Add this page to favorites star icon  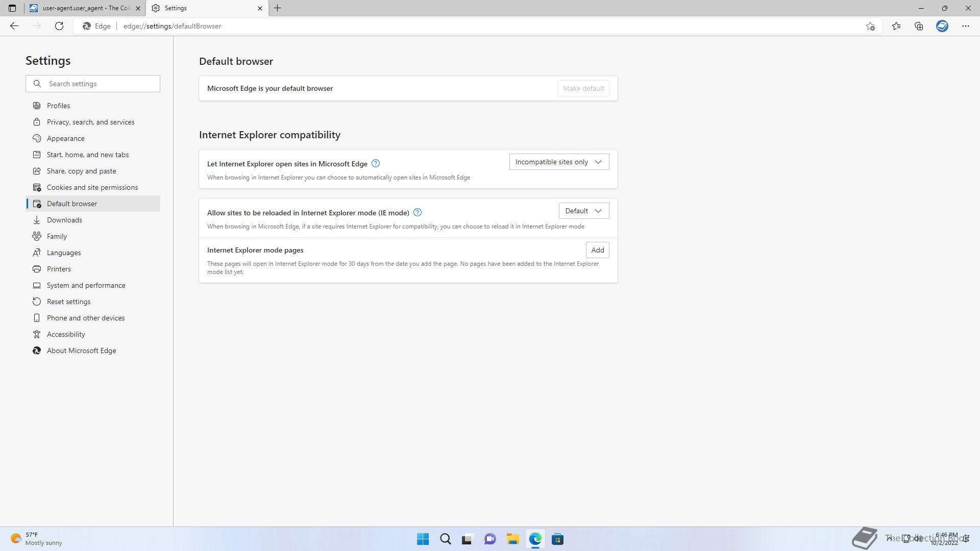(870, 26)
